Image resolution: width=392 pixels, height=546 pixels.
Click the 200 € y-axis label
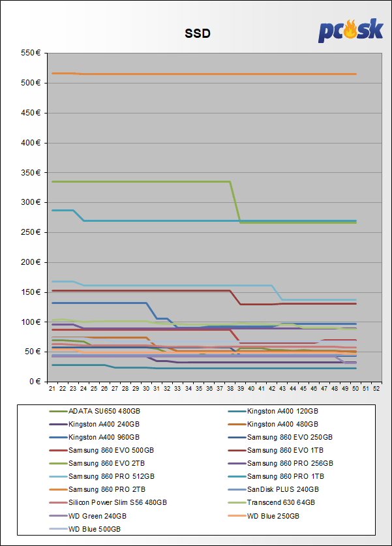[x=31, y=262]
